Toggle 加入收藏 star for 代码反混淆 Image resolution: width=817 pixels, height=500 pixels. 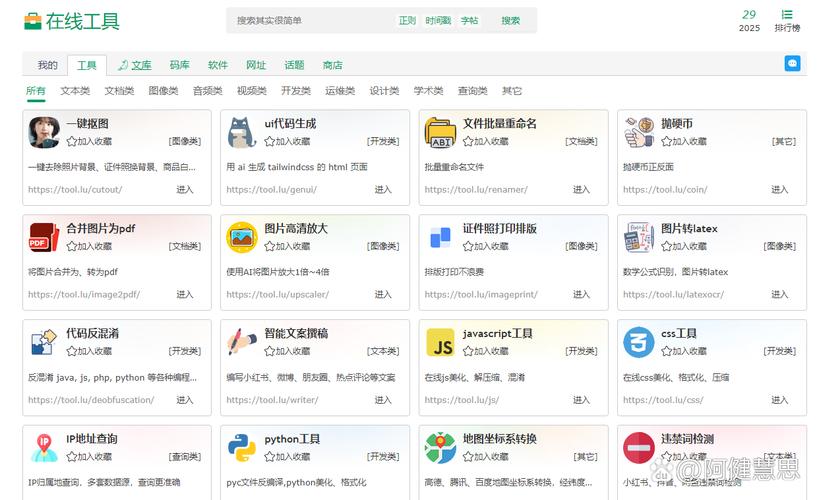point(72,352)
